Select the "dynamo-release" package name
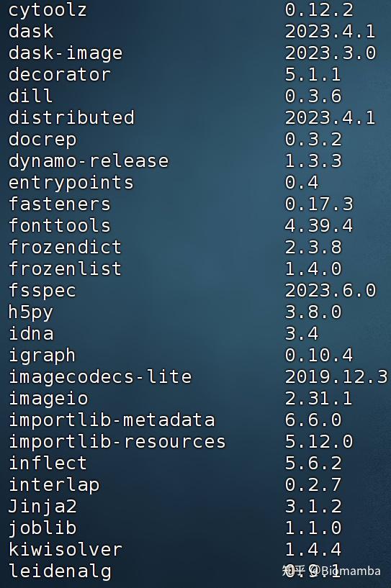The width and height of the screenshot is (391, 588). point(89,162)
